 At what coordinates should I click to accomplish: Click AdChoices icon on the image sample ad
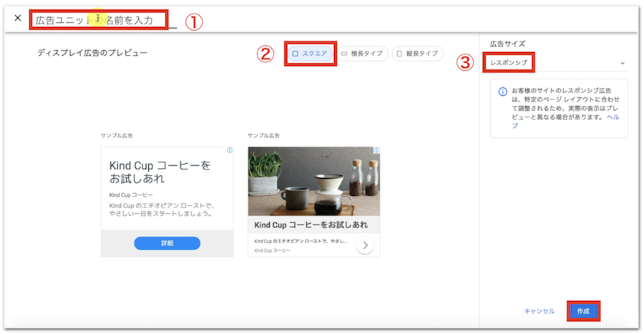pos(376,151)
